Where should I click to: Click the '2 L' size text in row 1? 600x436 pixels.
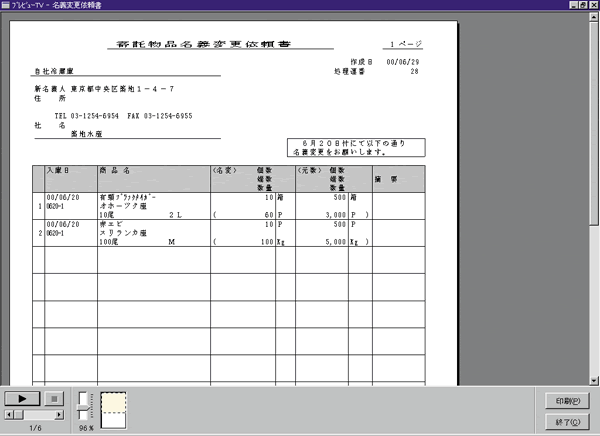[x=176, y=215]
